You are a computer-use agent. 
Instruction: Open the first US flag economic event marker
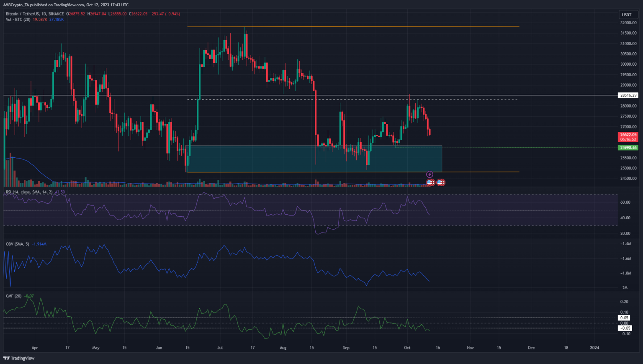pos(430,182)
